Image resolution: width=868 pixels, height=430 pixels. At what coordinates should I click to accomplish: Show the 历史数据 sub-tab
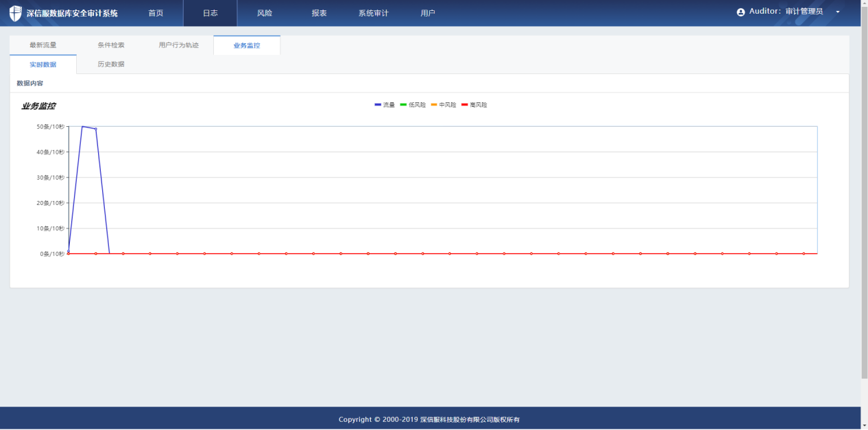pos(111,64)
